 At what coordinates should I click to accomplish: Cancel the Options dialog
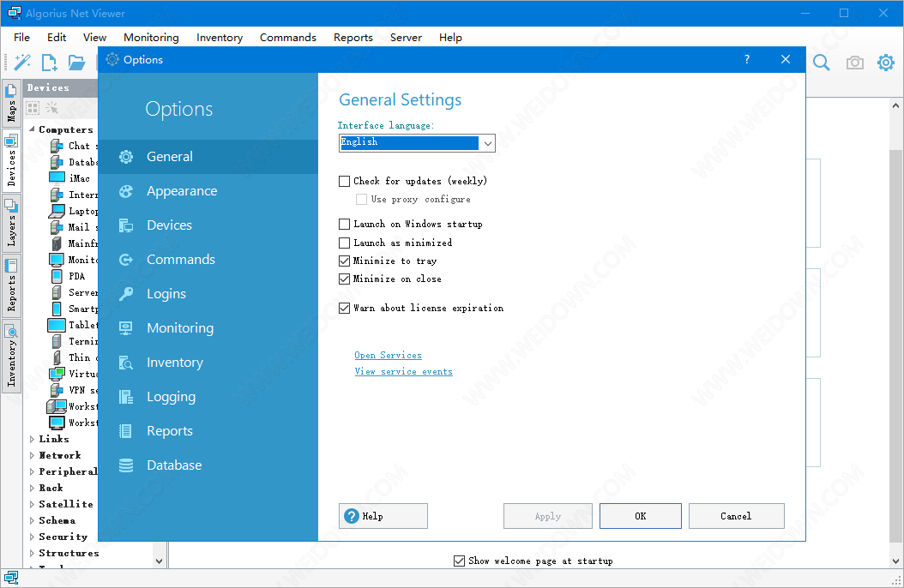click(x=736, y=516)
